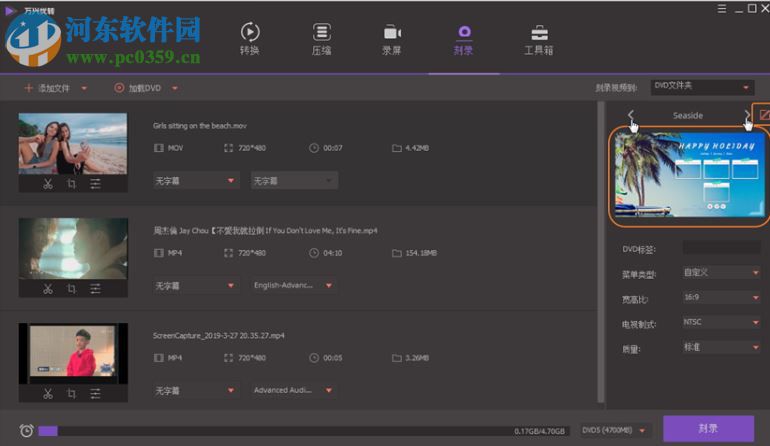Switch to the 刻录 (Burn) tab
This screenshot has width=770, height=446.
[x=464, y=39]
